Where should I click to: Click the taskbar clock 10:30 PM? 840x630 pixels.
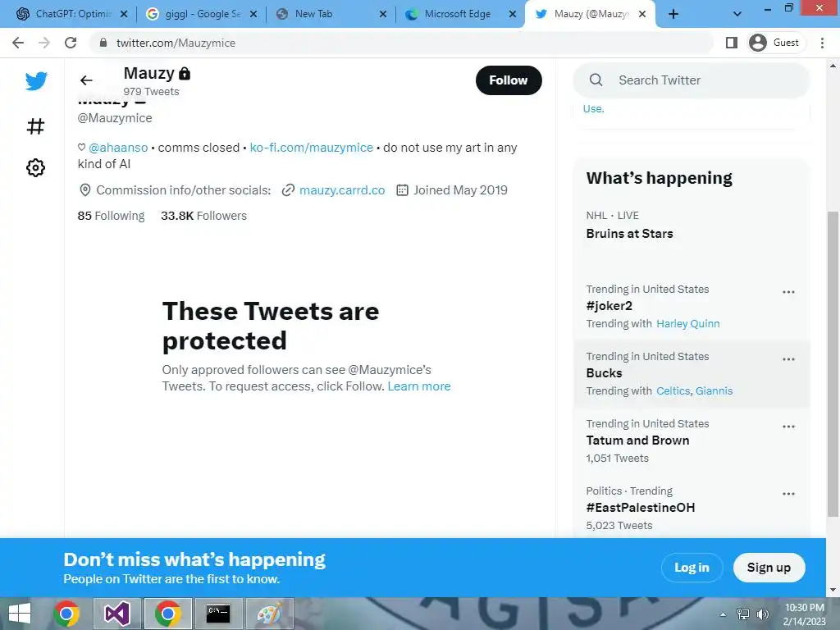click(x=804, y=608)
